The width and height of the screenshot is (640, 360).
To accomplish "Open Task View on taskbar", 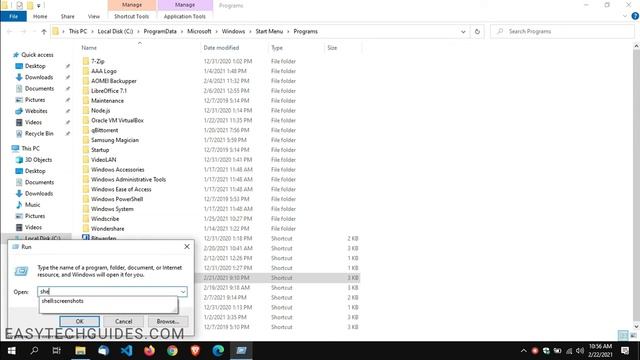I will (x=57, y=351).
